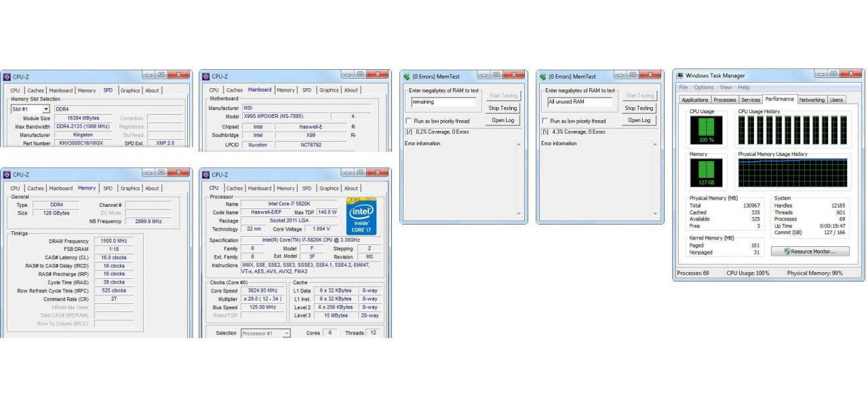Click the NB Frequency '2999.9 MHz' value
Viewport: 868px width, 407px height.
tap(149, 221)
